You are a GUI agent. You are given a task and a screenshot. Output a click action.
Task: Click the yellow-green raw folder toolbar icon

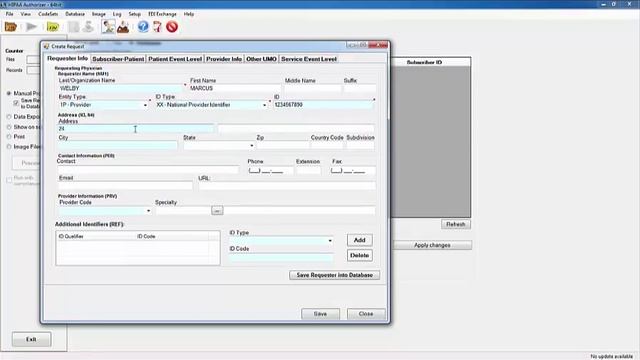pyautogui.click(x=53, y=27)
